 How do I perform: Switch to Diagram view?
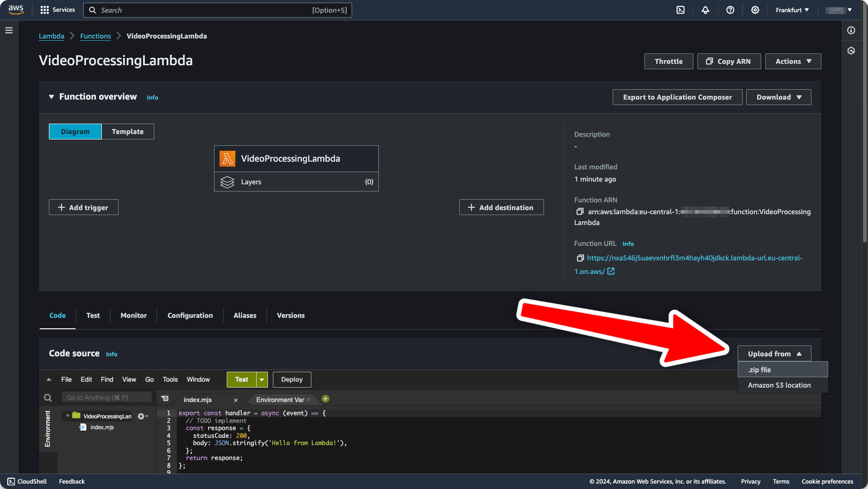pos(75,132)
